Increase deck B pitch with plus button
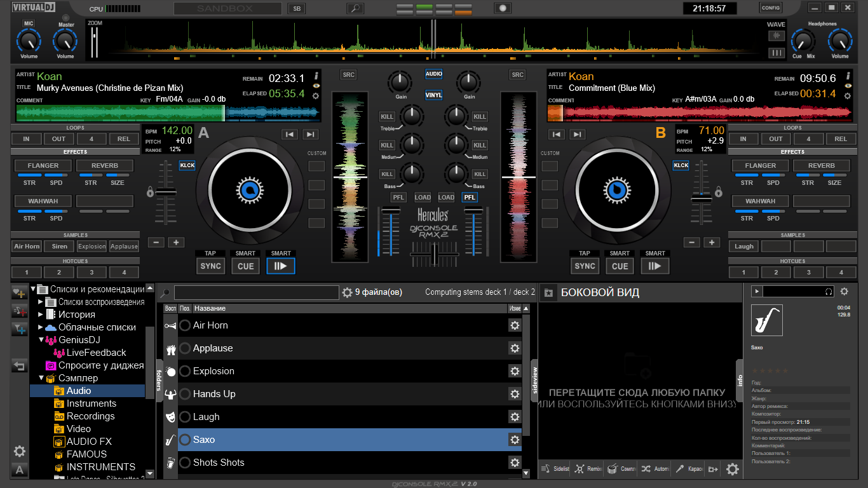 click(712, 242)
